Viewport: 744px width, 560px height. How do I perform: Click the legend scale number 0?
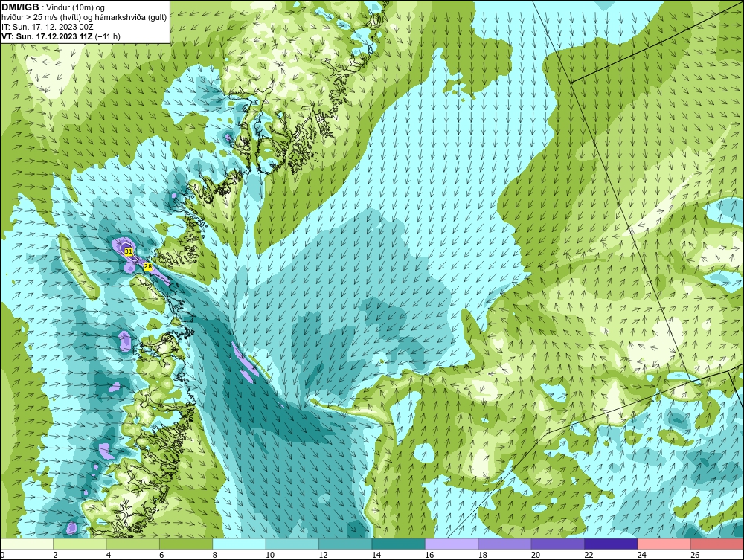pos(2,555)
